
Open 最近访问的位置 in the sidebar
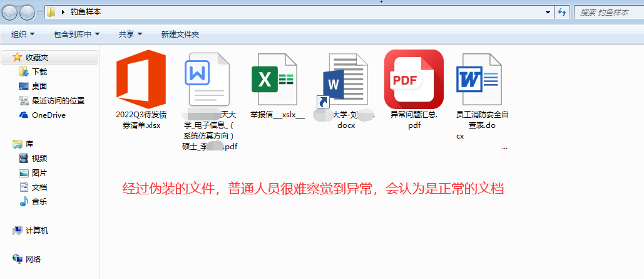point(58,100)
